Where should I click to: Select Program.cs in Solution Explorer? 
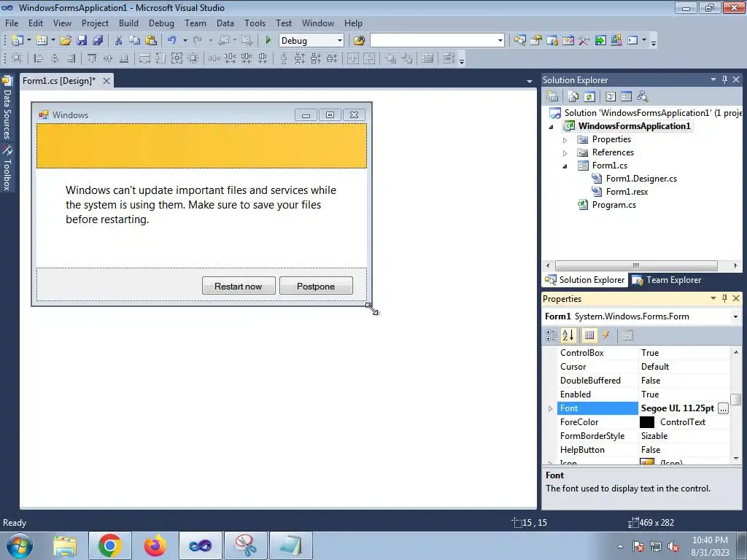click(614, 205)
